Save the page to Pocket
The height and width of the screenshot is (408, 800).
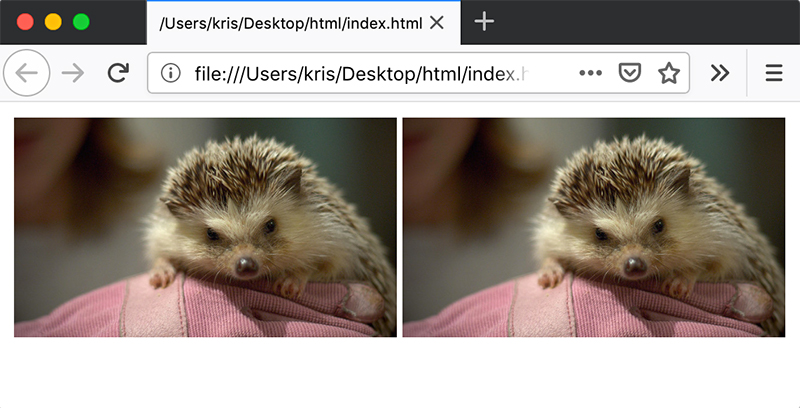click(x=629, y=73)
